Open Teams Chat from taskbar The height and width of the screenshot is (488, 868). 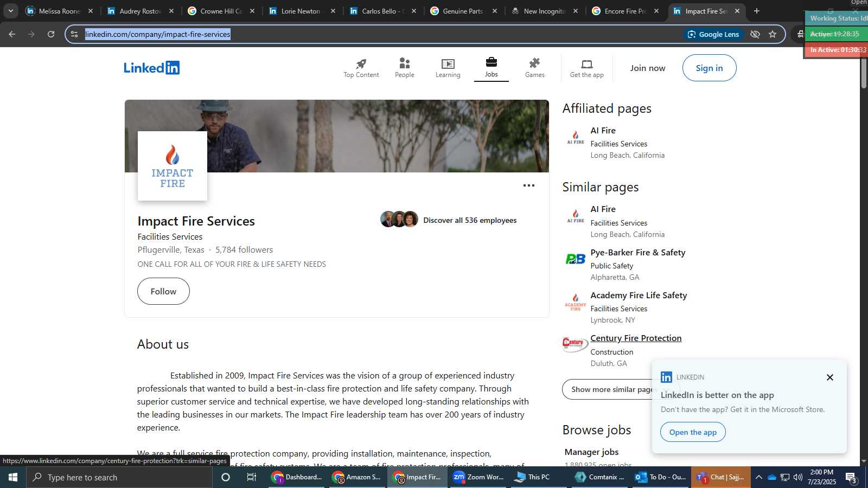721,477
